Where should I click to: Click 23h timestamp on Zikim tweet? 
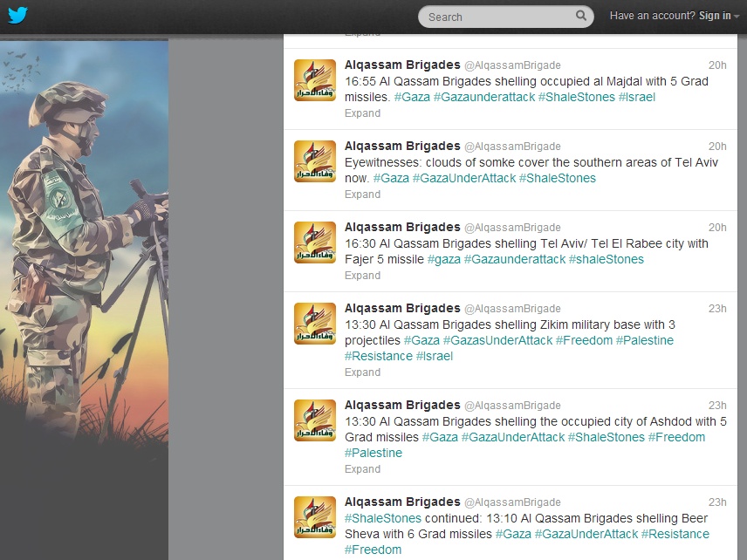click(717, 309)
